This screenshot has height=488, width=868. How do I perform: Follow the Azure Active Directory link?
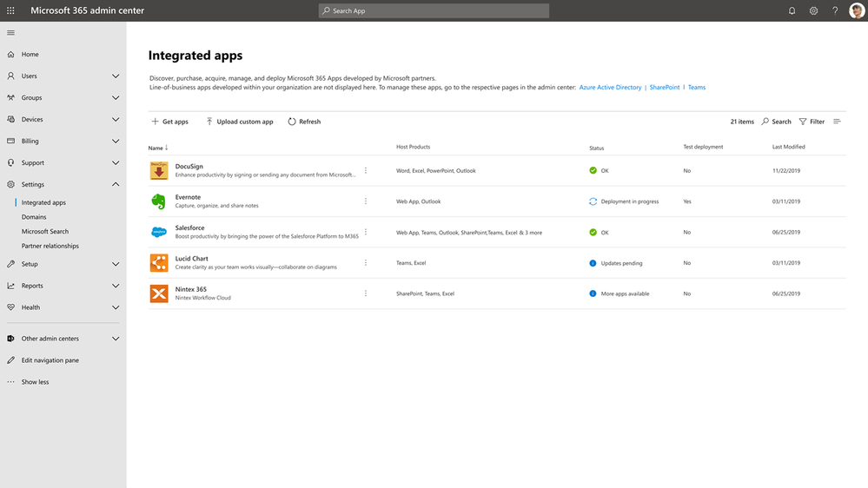610,88
